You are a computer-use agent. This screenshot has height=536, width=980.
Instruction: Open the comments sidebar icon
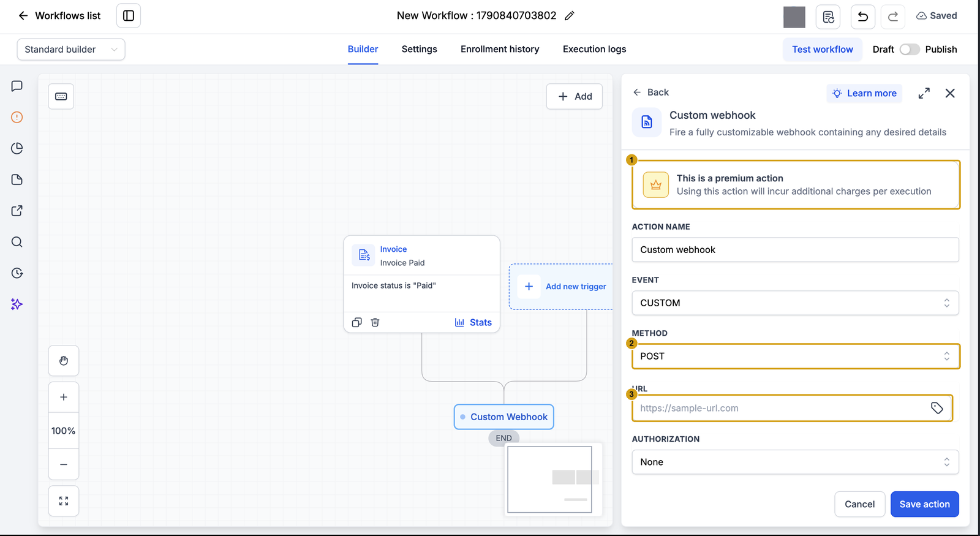click(x=17, y=86)
